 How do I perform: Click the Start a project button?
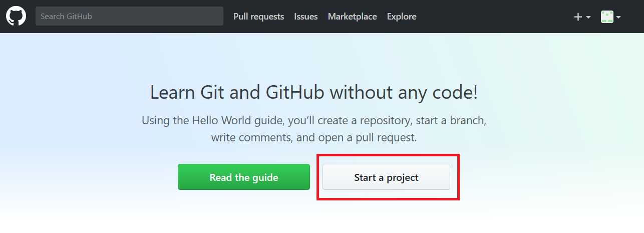pyautogui.click(x=386, y=177)
